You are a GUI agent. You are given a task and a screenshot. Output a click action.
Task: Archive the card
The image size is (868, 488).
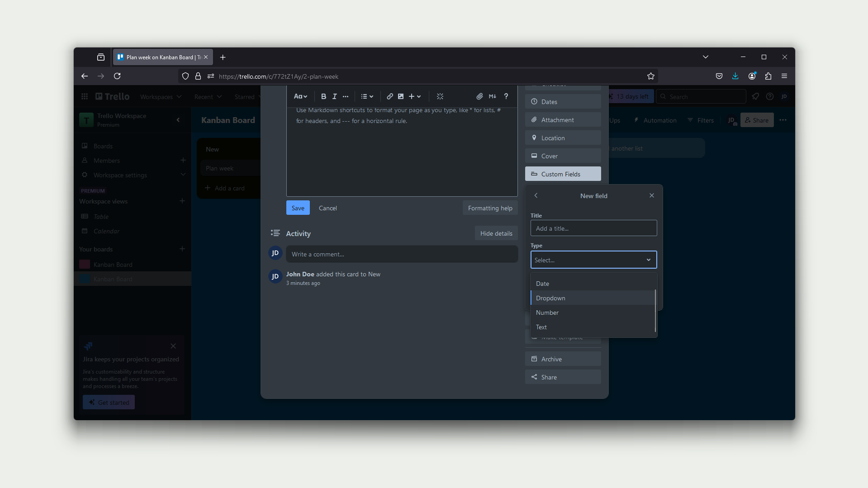point(563,359)
